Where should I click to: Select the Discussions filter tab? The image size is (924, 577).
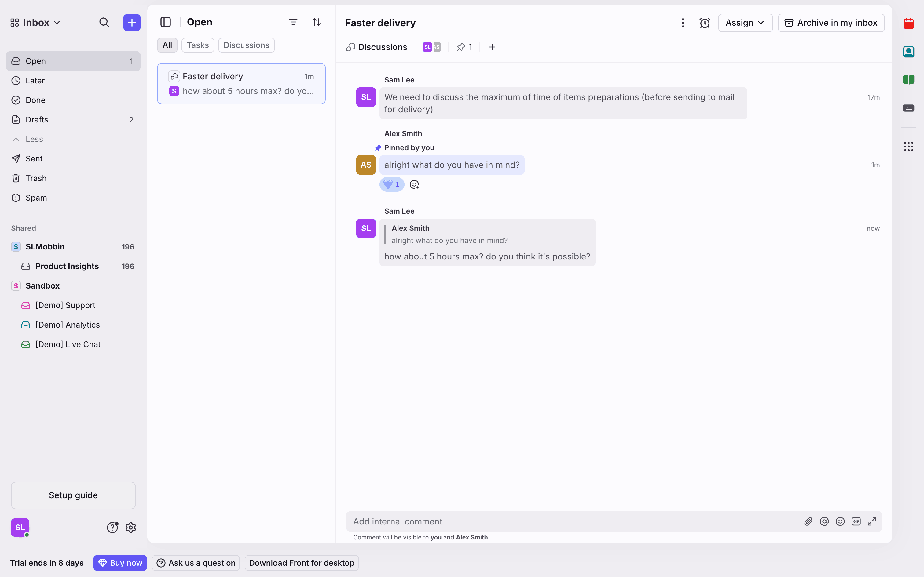click(x=246, y=45)
